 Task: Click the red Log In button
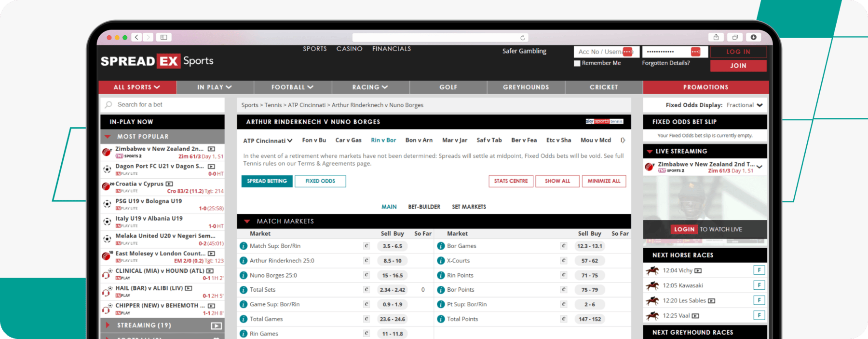tap(738, 52)
